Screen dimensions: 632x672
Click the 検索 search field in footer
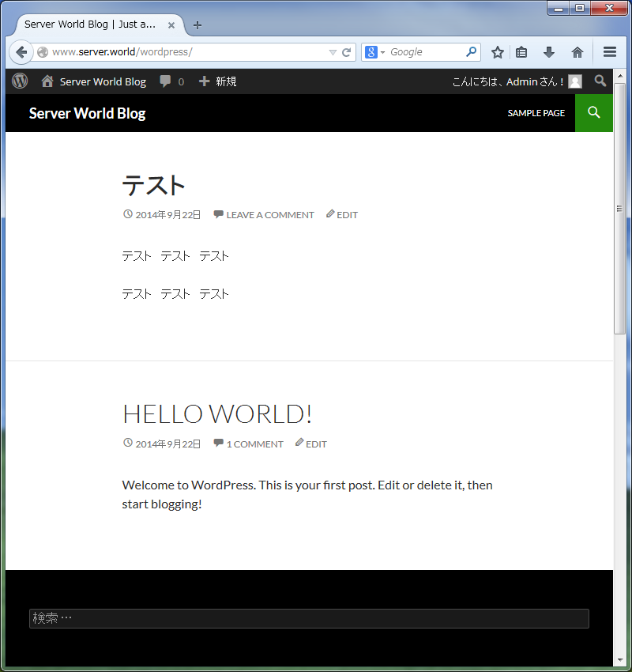[309, 618]
